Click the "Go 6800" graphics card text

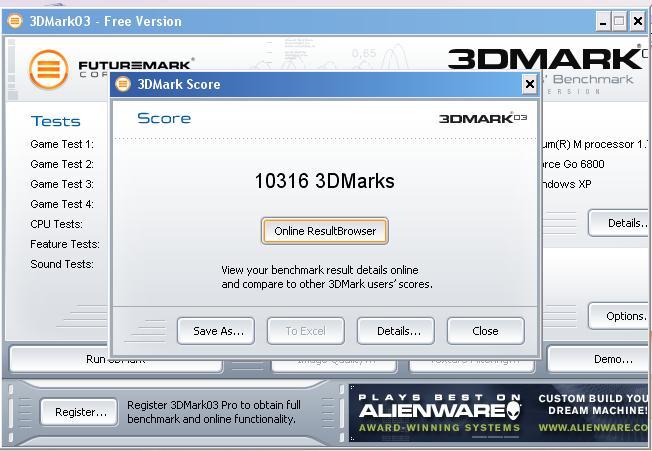click(584, 164)
